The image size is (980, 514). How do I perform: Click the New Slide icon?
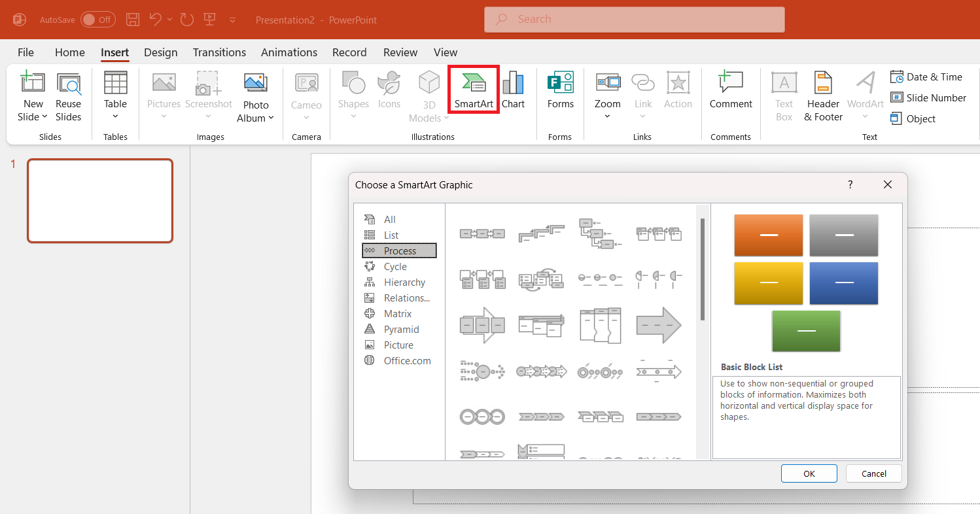point(33,83)
